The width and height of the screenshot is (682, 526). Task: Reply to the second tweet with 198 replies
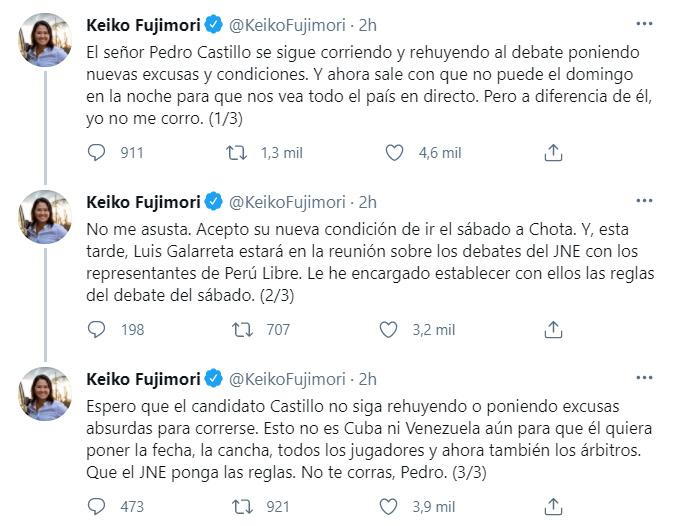[96, 329]
